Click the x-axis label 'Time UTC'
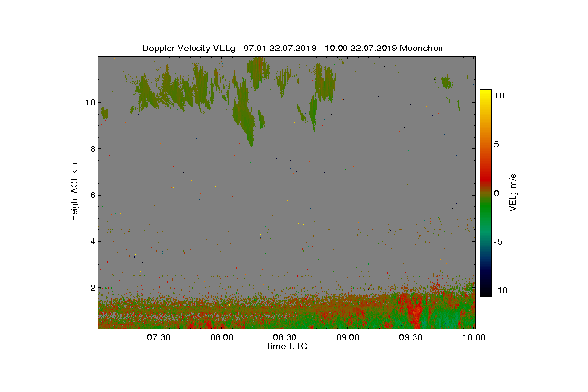 [x=287, y=346]
